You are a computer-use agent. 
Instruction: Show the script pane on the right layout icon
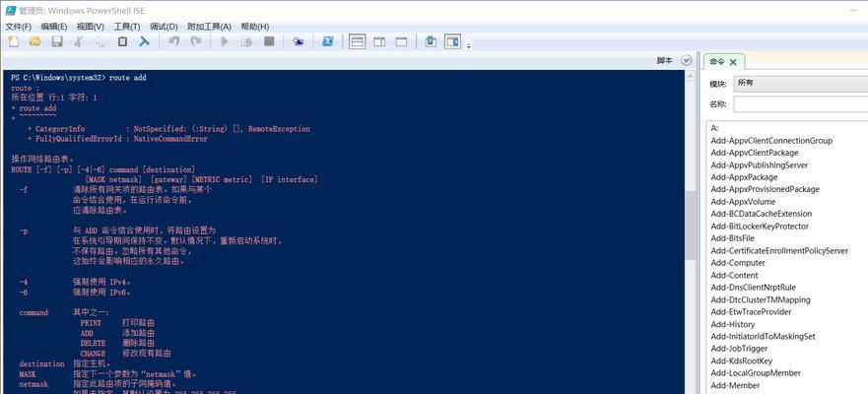[379, 41]
